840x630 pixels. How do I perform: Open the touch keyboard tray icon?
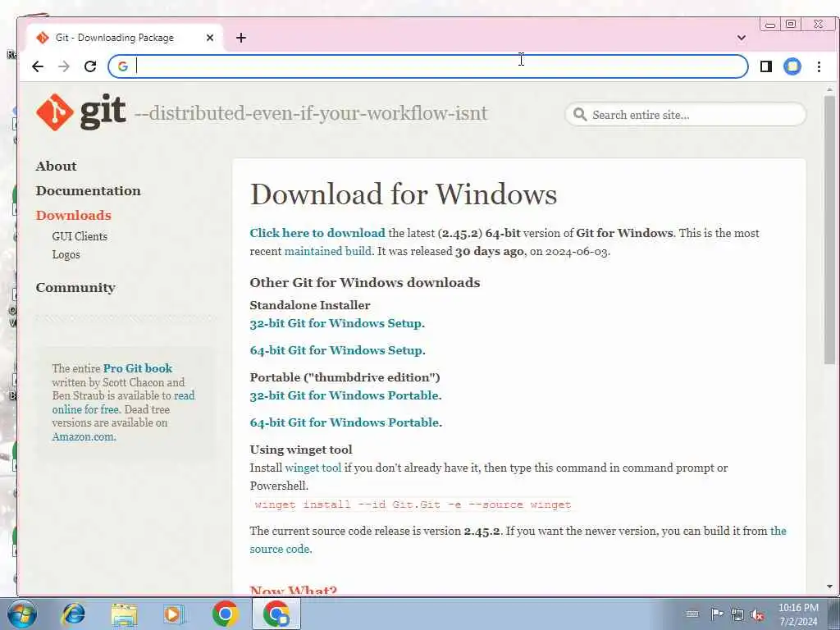[x=692, y=614]
